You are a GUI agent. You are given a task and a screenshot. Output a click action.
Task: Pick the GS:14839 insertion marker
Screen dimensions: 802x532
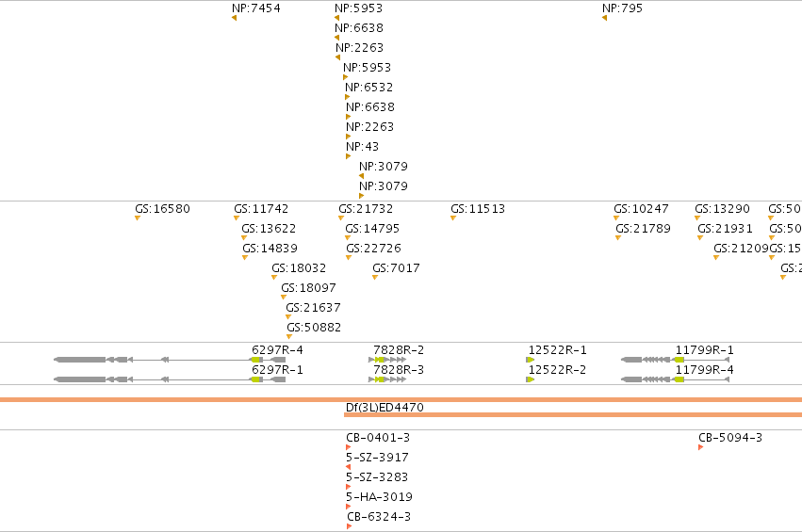click(x=245, y=258)
